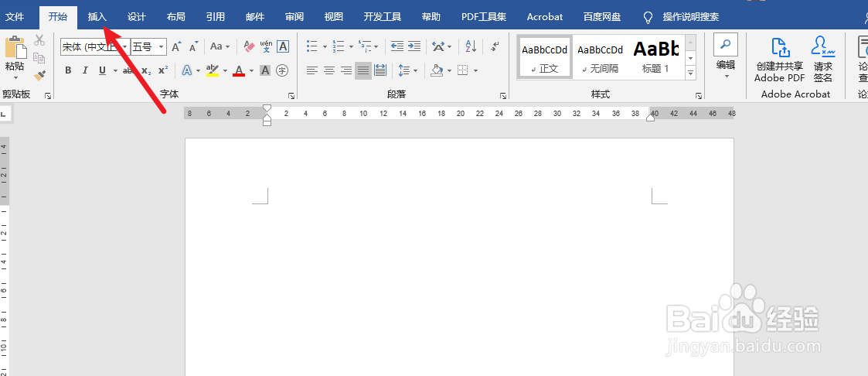Click the 请求签名 (Request Signature) button
The width and height of the screenshot is (868, 376).
click(x=823, y=59)
